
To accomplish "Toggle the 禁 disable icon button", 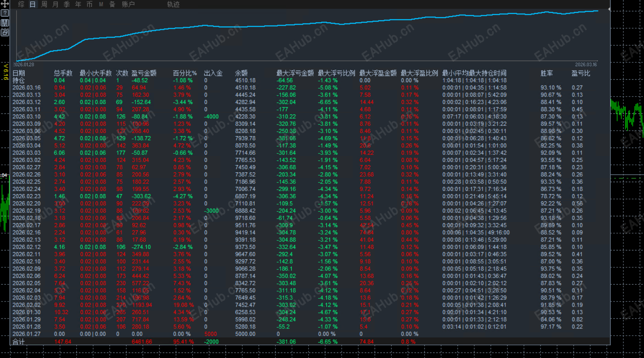I will (x=5, y=23).
